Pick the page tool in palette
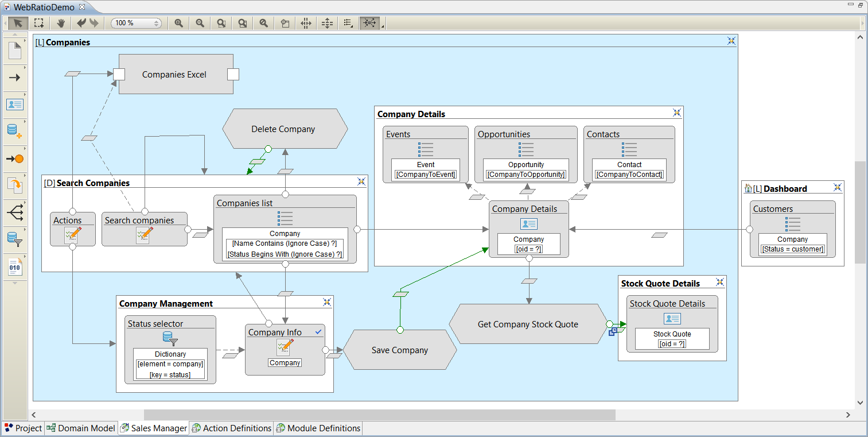868x437 pixels. point(15,51)
